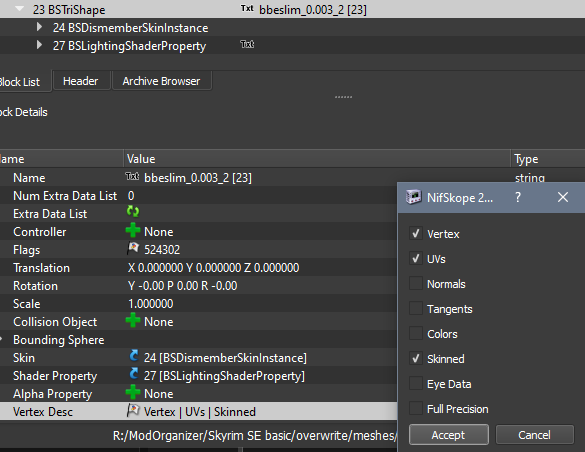Click the Extra Data List row label
The height and width of the screenshot is (452, 585).
[50, 214]
